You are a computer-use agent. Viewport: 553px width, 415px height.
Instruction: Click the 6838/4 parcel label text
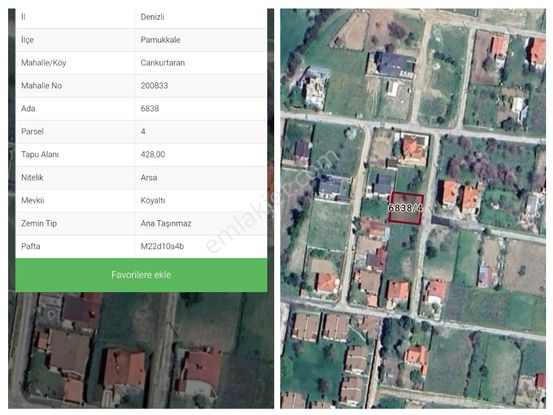click(405, 208)
